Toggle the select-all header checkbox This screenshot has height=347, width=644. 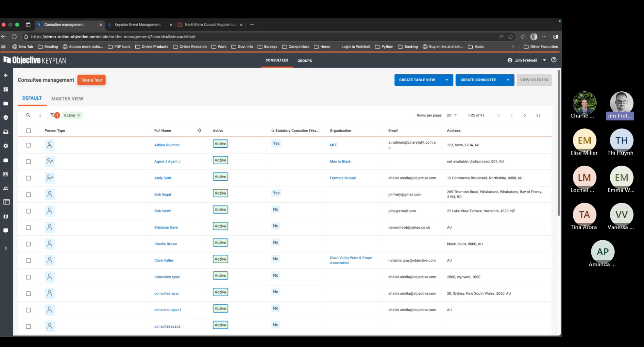pos(28,131)
